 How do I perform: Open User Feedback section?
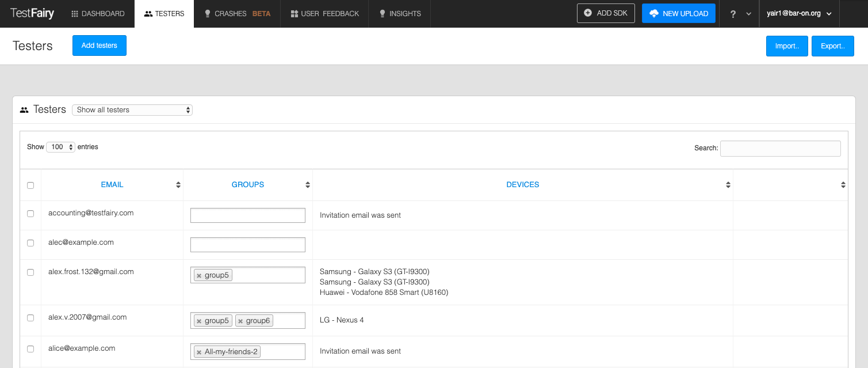[324, 13]
